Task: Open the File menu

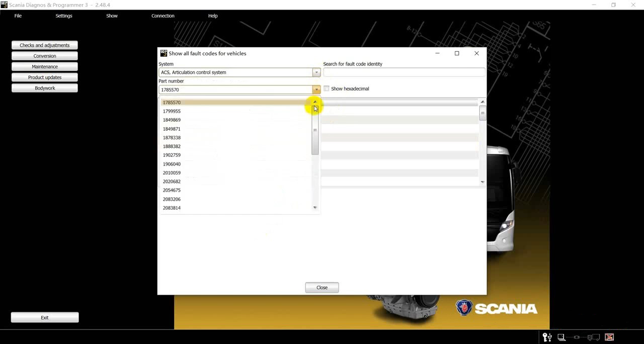Action: click(18, 16)
